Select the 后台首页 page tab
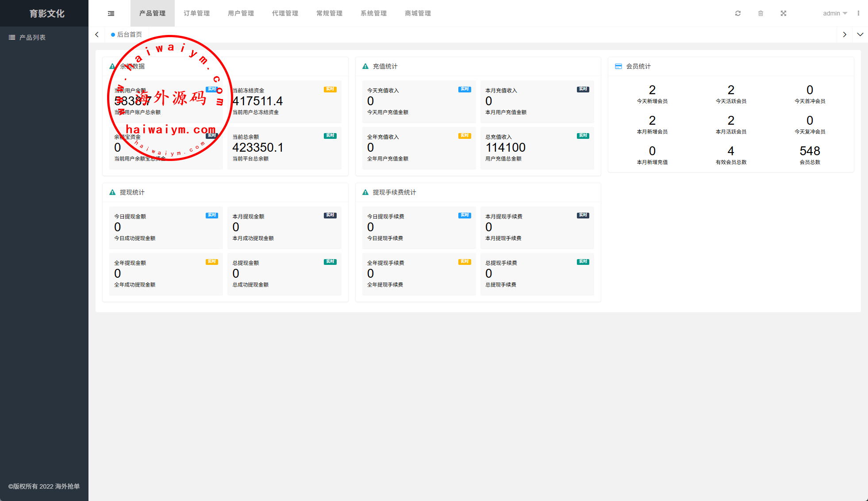This screenshot has height=501, width=868. 127,34
